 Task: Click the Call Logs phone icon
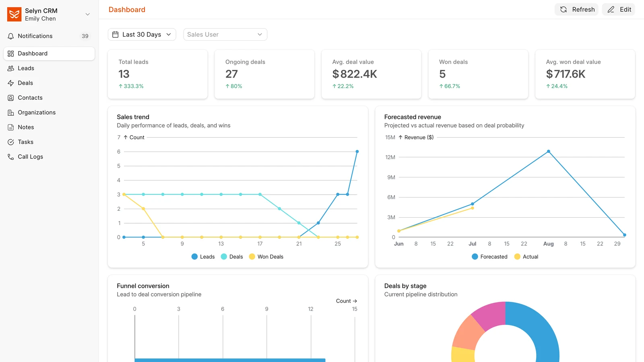(11, 157)
